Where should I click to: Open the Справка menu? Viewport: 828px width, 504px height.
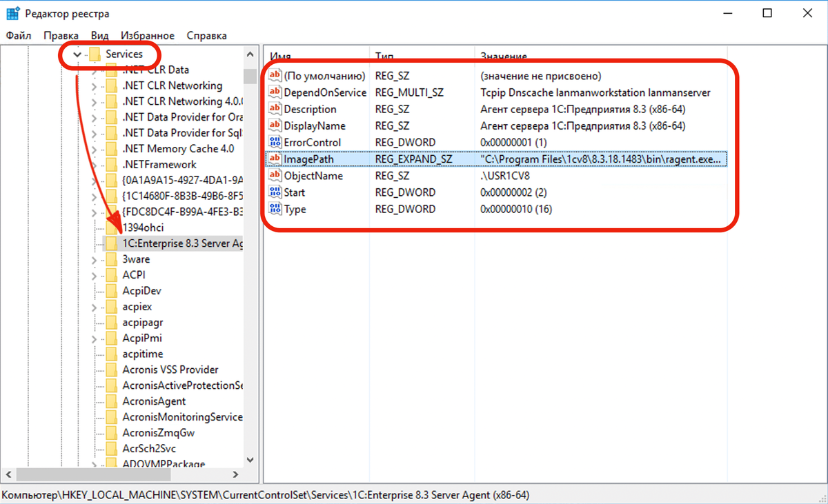[x=206, y=35]
